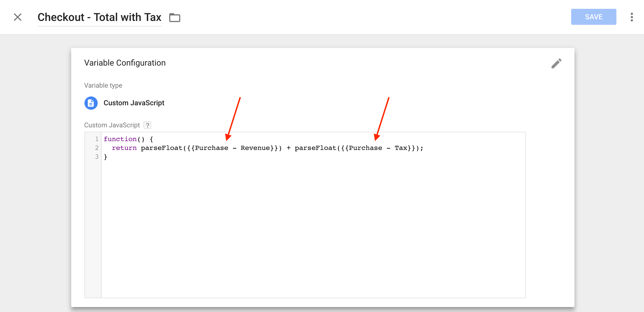Click the Variable Configuration heading

point(125,63)
